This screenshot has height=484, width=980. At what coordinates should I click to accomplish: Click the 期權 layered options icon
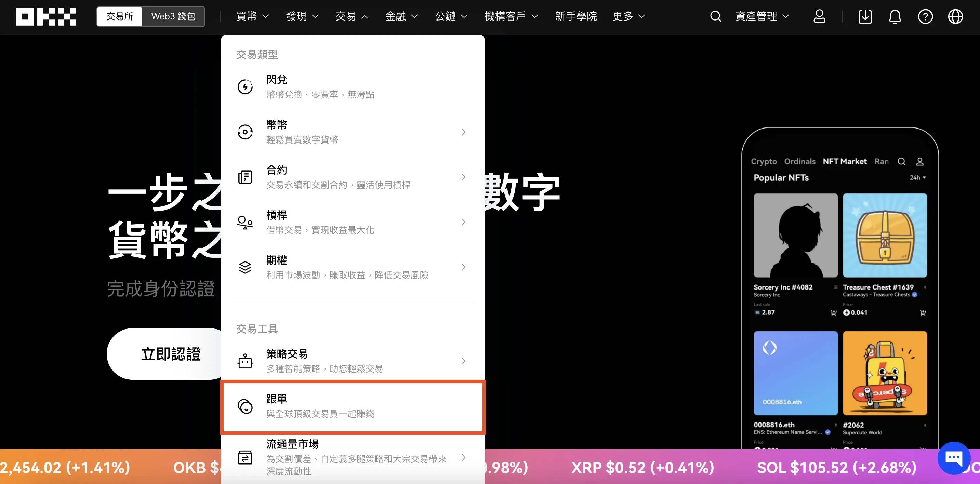click(245, 267)
